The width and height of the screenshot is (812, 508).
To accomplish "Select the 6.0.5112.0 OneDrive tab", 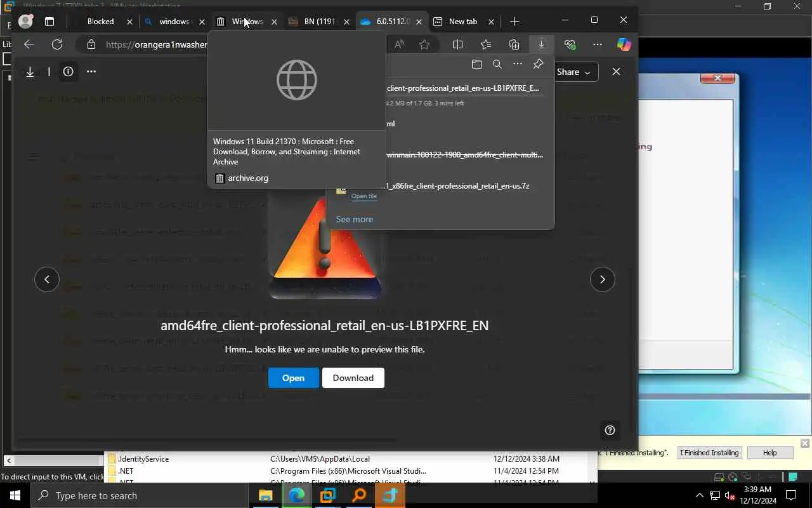I will click(391, 21).
